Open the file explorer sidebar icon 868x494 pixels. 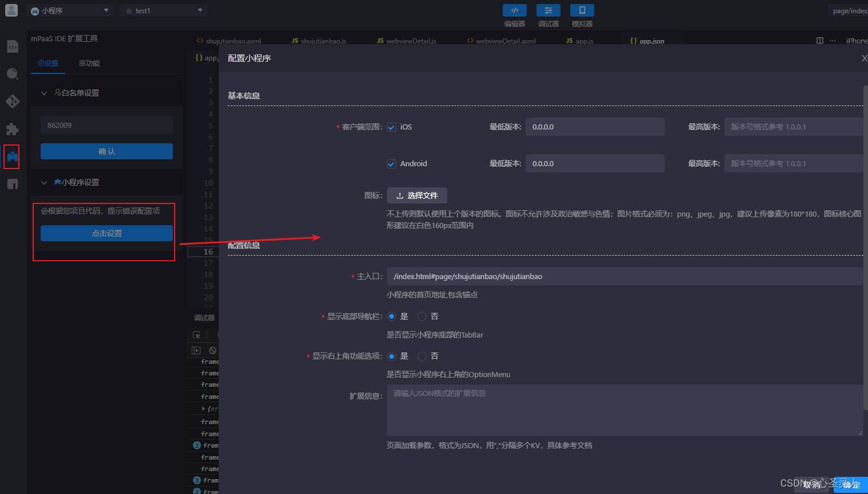[x=13, y=46]
